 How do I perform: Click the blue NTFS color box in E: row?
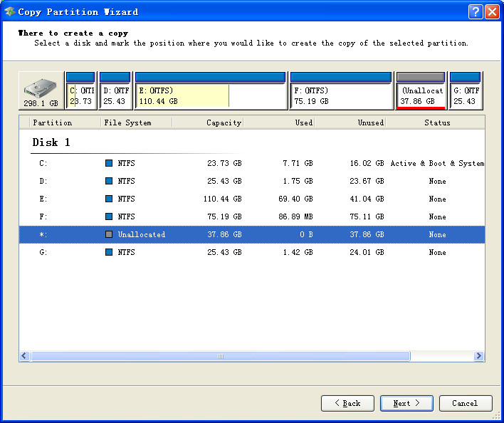pyautogui.click(x=109, y=199)
